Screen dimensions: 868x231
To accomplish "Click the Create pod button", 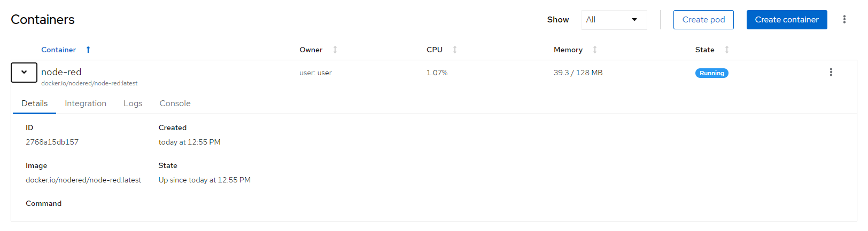I will (x=703, y=20).
